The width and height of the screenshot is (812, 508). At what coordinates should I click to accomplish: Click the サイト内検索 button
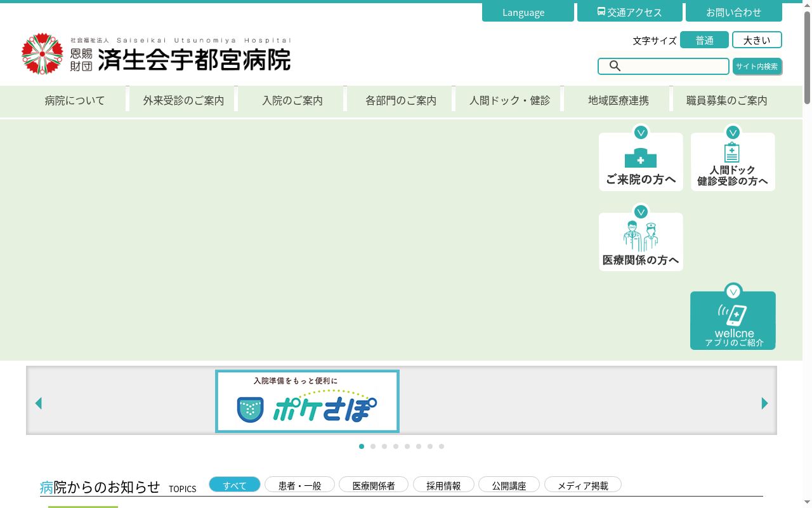757,66
